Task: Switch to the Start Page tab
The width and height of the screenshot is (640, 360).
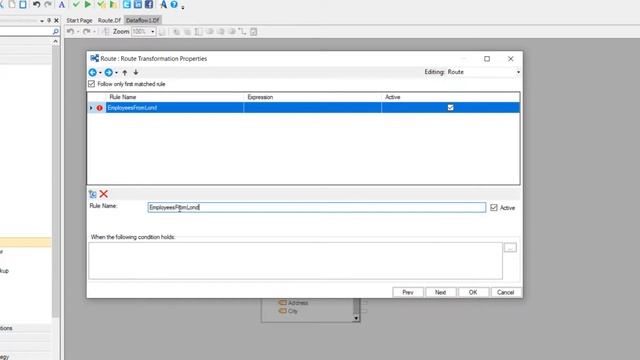Action: pos(79,20)
